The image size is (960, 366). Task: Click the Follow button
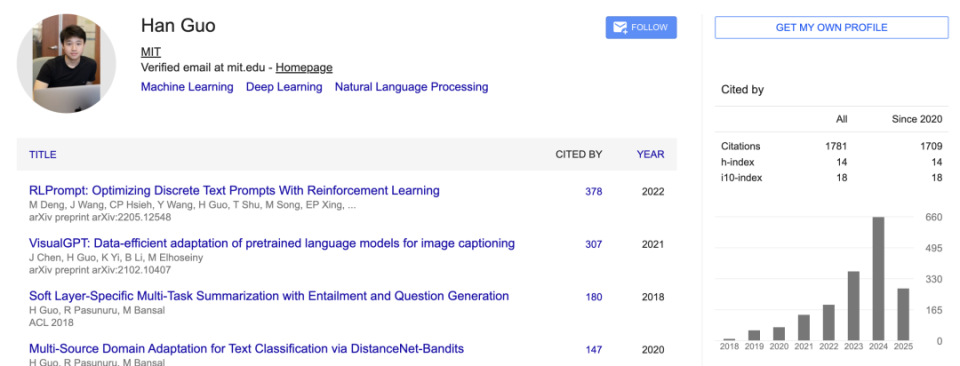[x=641, y=28]
